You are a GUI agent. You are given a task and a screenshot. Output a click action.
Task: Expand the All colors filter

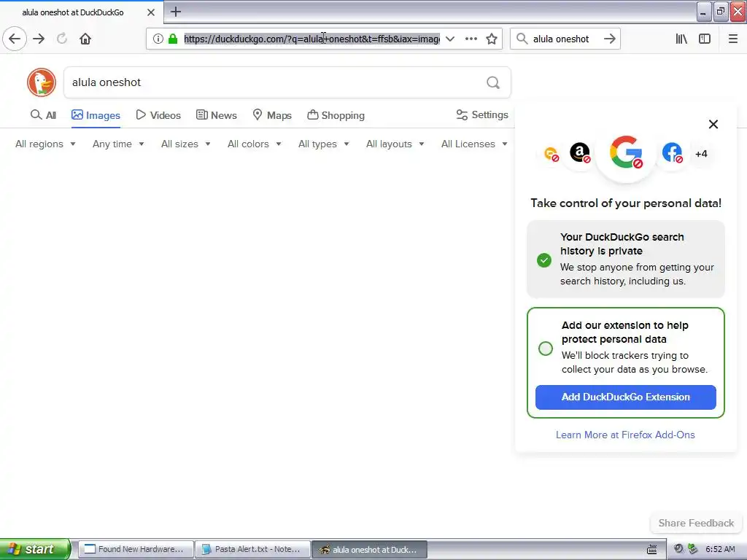click(255, 144)
